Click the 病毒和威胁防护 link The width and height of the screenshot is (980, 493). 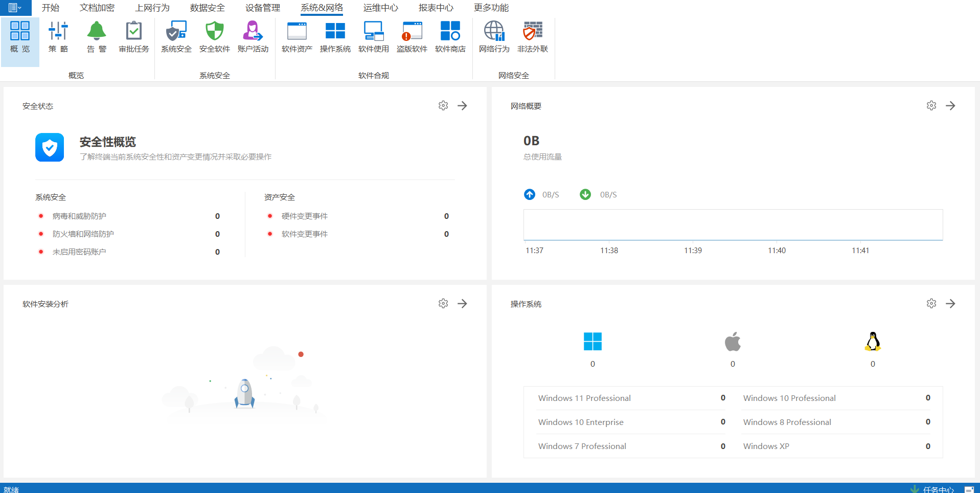pyautogui.click(x=79, y=216)
